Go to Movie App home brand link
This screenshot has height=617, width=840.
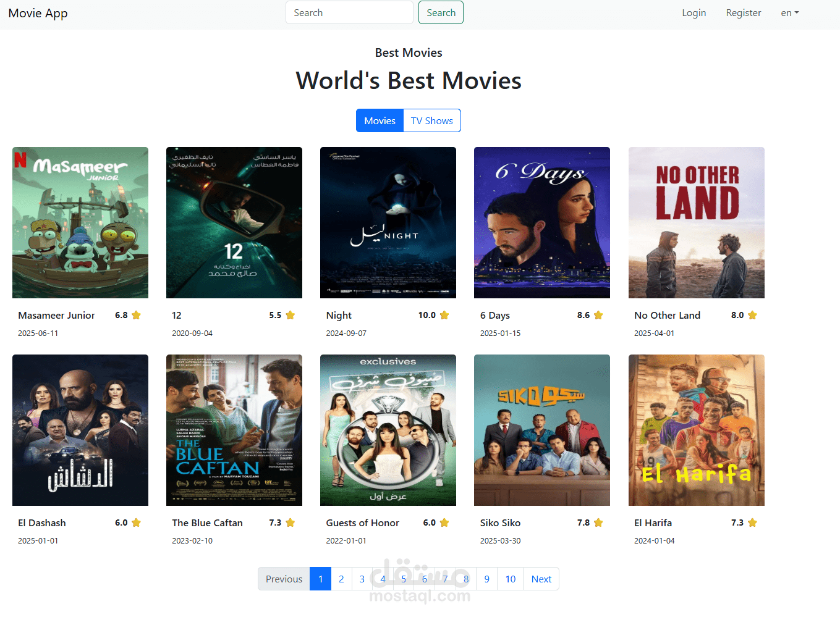point(38,13)
